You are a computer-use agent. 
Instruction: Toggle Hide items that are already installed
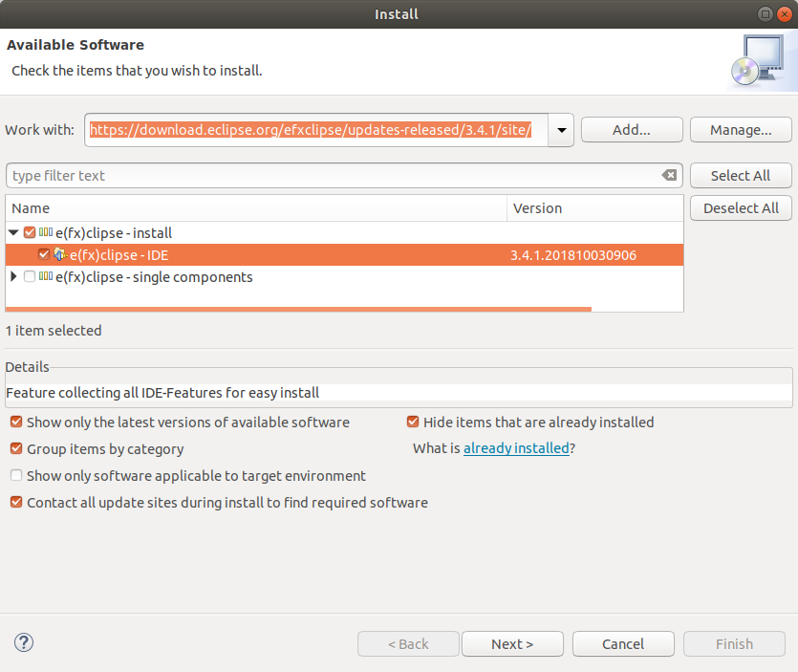pyautogui.click(x=413, y=422)
